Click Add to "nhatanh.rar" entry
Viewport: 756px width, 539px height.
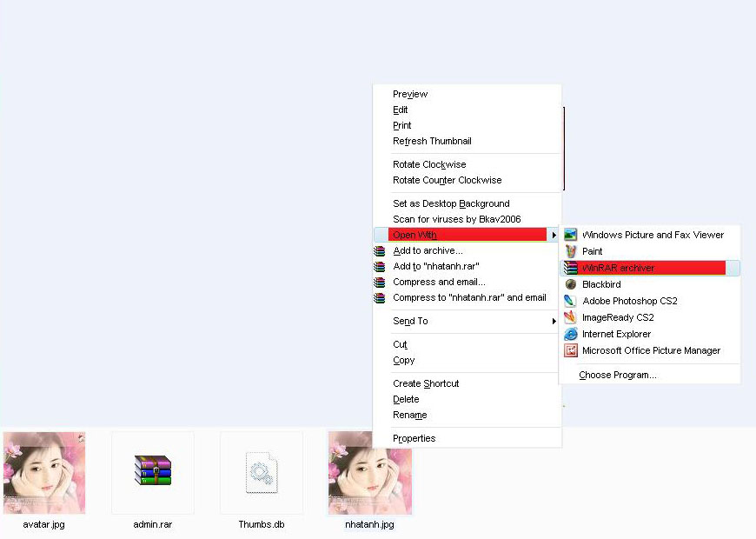tap(468, 266)
